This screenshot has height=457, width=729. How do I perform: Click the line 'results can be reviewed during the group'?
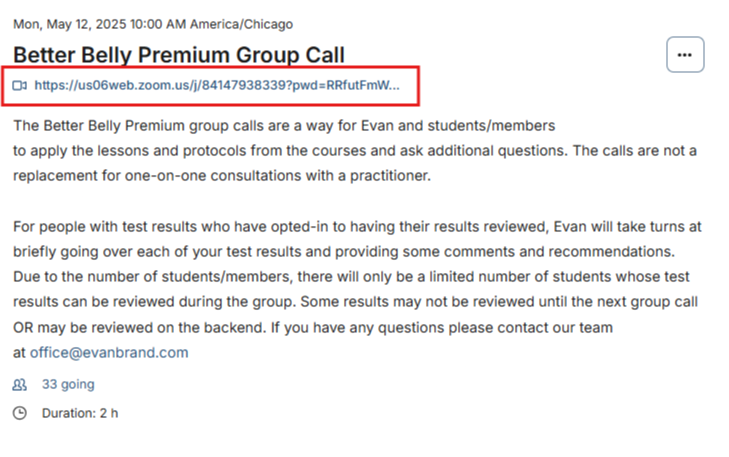click(355, 302)
